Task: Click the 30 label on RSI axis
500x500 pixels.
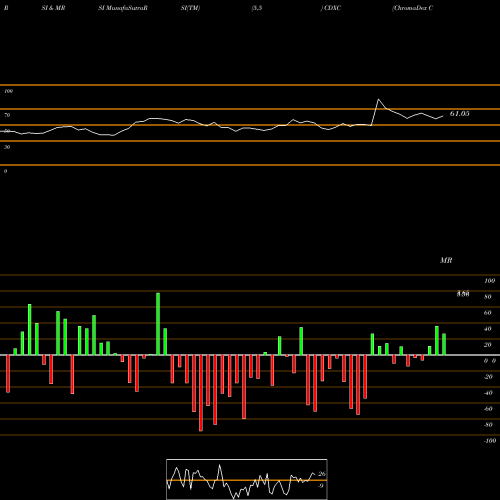Action: click(x=7, y=147)
